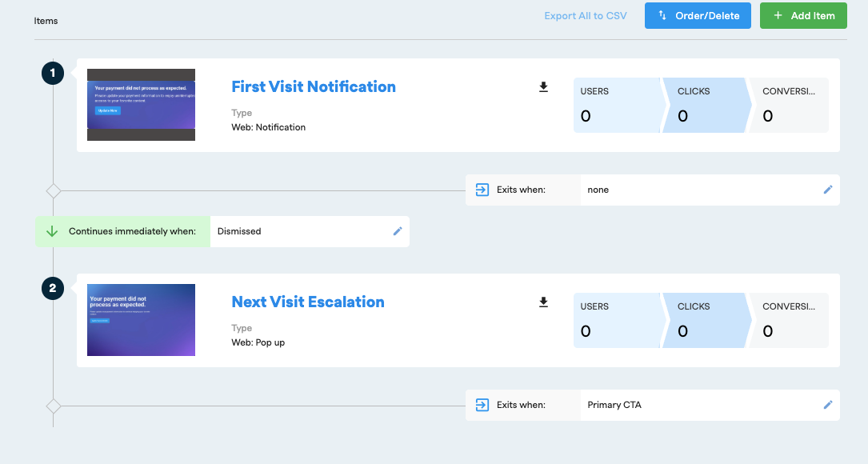
Task: Click step 1 number marker
Action: point(53,74)
